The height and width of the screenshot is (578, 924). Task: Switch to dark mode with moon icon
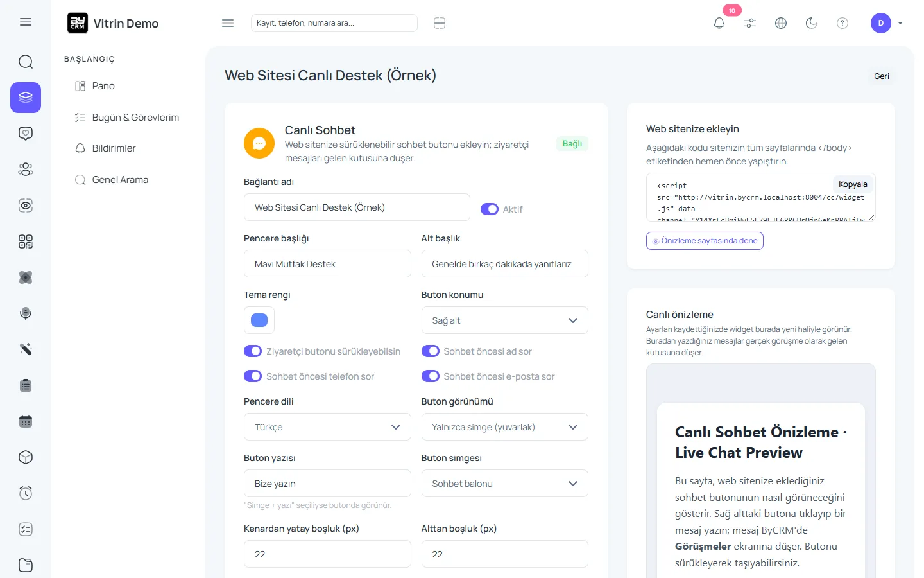(x=812, y=23)
